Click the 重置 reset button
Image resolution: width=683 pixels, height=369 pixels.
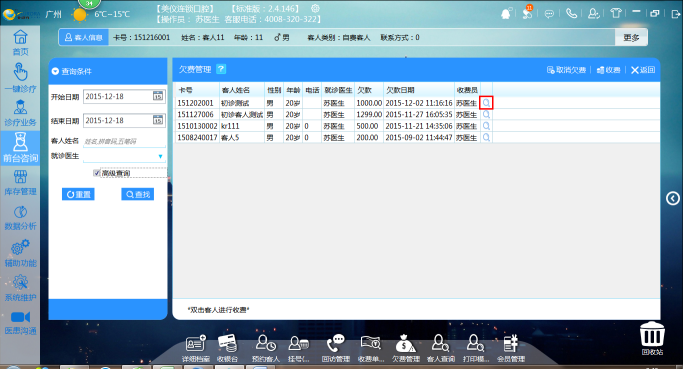coord(78,194)
